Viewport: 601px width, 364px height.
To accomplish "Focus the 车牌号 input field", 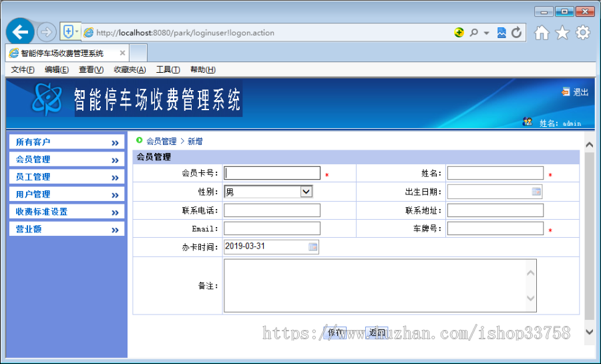I will 495,228.
